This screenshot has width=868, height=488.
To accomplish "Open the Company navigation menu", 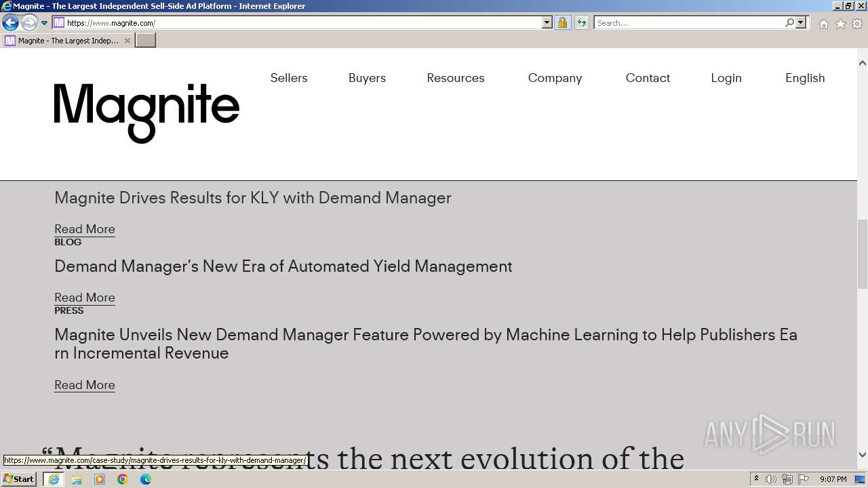I will point(555,78).
